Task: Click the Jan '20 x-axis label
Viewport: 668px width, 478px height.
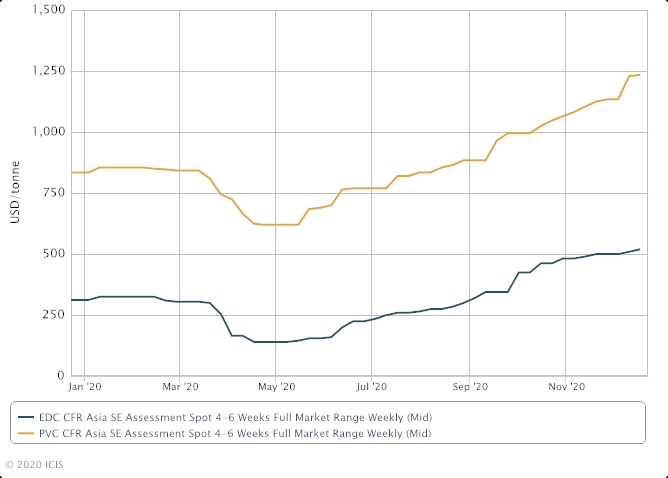Action: coord(85,385)
